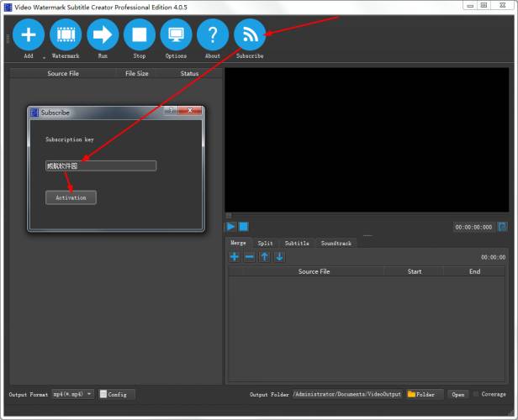Viewport: 518px width, 420px height.
Task: Switch to the Split tab
Action: 265,244
